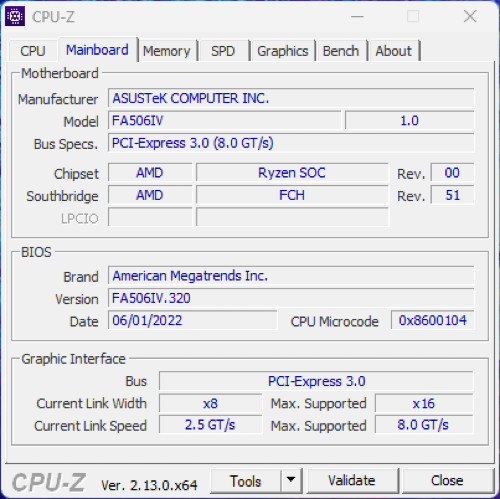500x499 pixels.
Task: Open the Graphics tab
Action: [x=283, y=51]
